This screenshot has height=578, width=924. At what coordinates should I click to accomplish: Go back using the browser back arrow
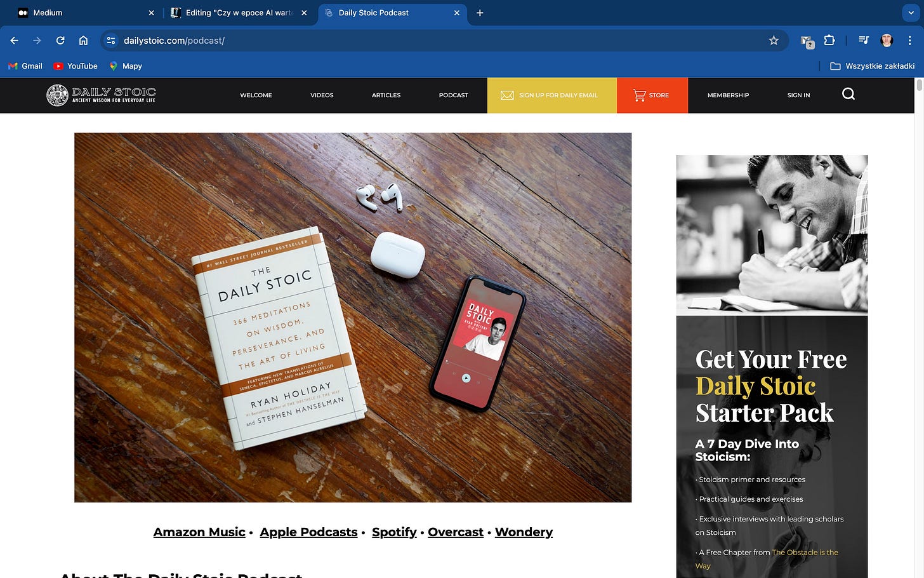tap(14, 41)
